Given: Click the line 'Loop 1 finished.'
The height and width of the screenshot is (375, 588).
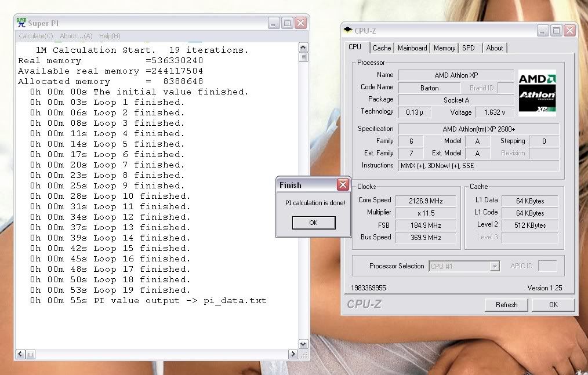Looking at the screenshot, I should click(107, 103).
